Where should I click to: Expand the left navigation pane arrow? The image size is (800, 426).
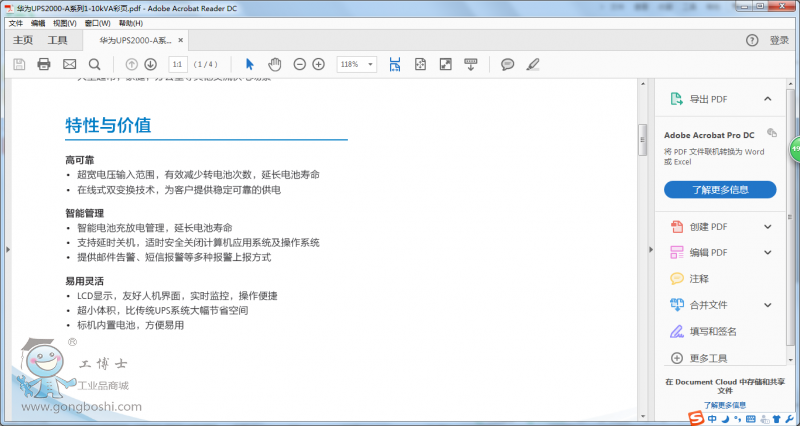(x=8, y=249)
